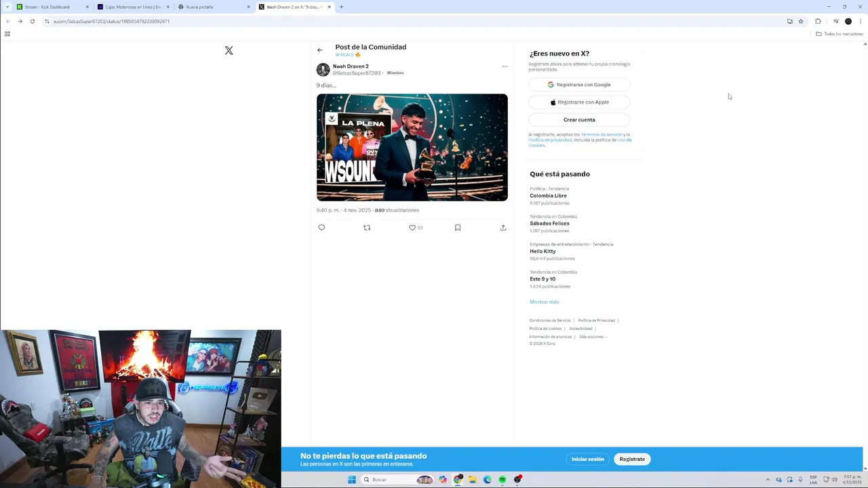Click the browser forward arrow

[20, 21]
